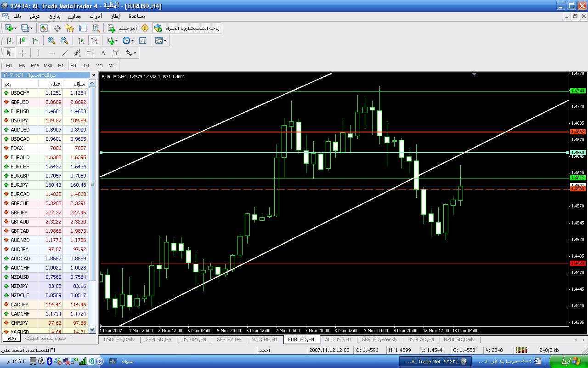Open the مساعدة (Help) menu
Viewport: 588px width, 368px height.
click(138, 17)
